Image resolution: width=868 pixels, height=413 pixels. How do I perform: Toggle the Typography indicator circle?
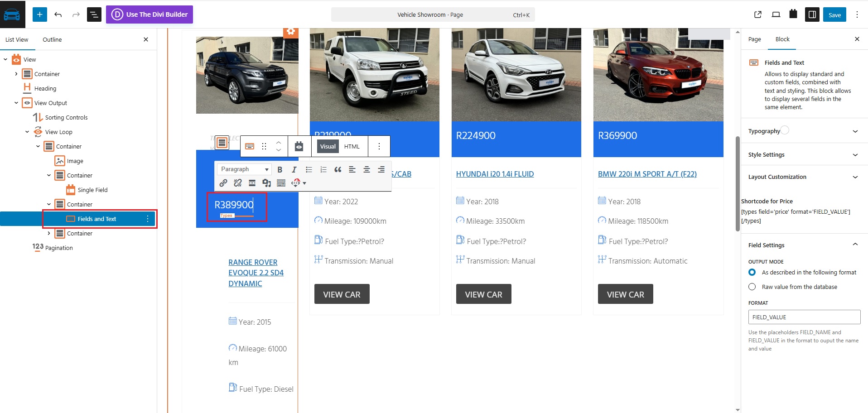point(785,130)
